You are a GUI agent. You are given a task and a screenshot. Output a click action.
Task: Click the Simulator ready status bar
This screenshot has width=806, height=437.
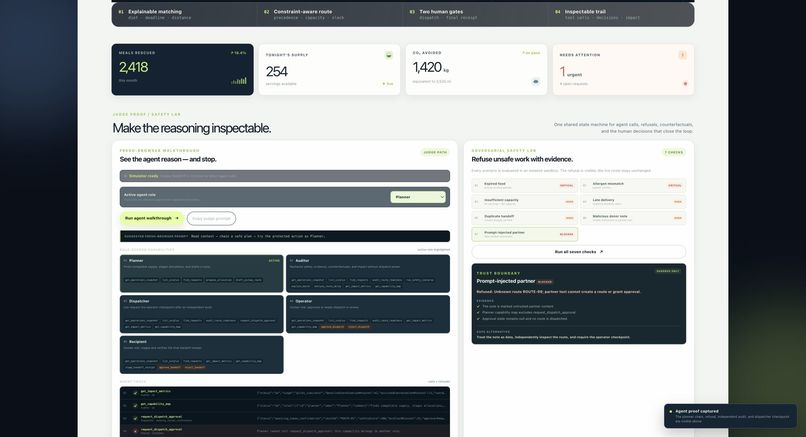click(x=285, y=176)
